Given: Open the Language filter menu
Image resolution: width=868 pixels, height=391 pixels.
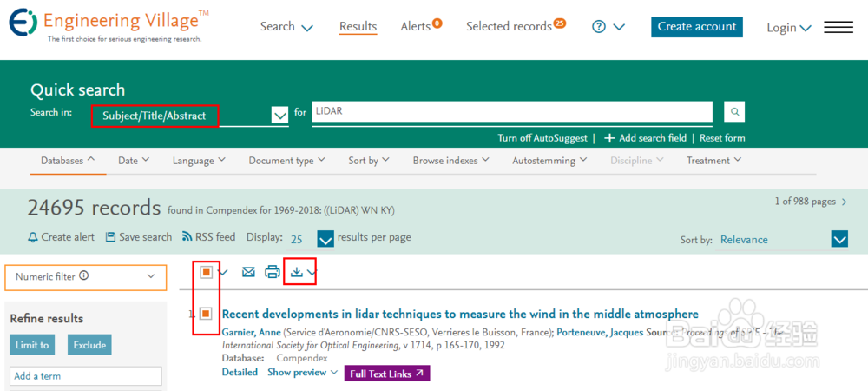Looking at the screenshot, I should tap(199, 161).
